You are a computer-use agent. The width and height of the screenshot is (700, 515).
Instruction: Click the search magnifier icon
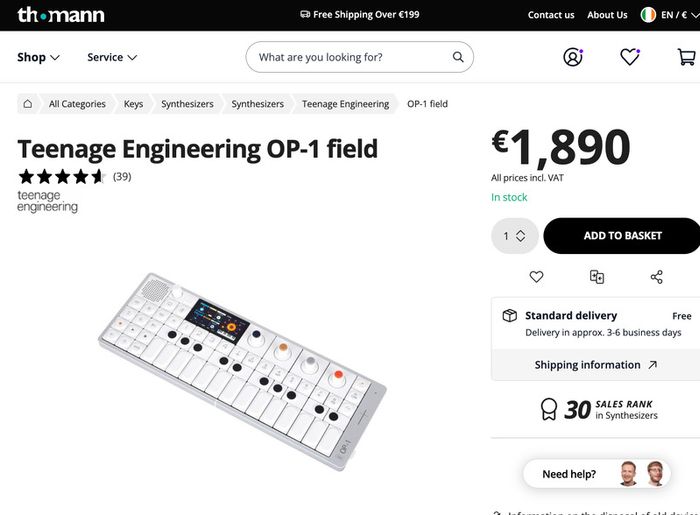[458, 57]
